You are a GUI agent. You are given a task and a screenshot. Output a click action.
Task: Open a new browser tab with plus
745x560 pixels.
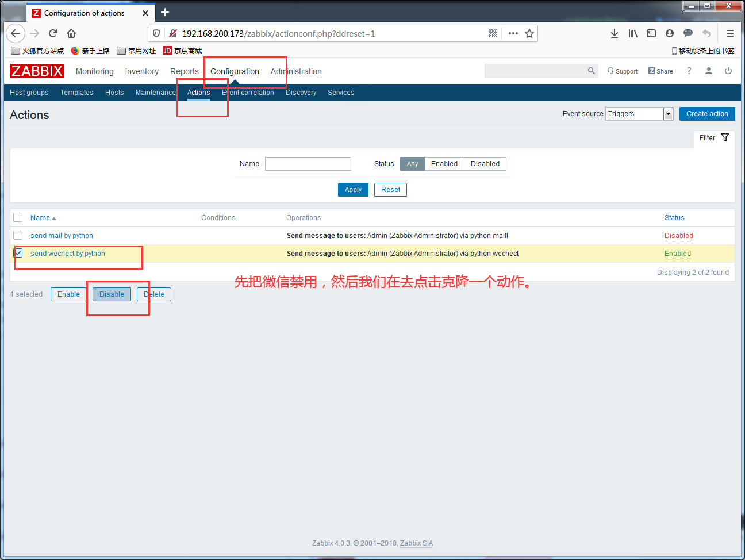tap(165, 12)
